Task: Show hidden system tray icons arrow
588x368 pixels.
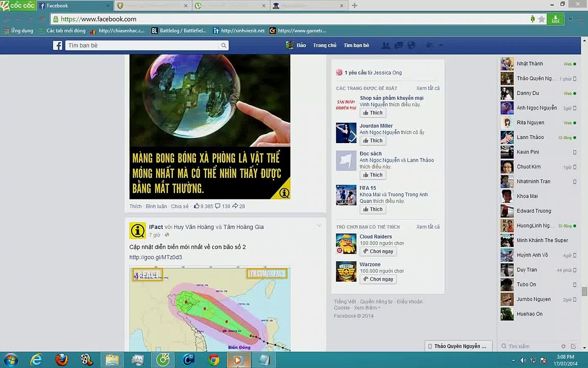Action: click(x=513, y=360)
